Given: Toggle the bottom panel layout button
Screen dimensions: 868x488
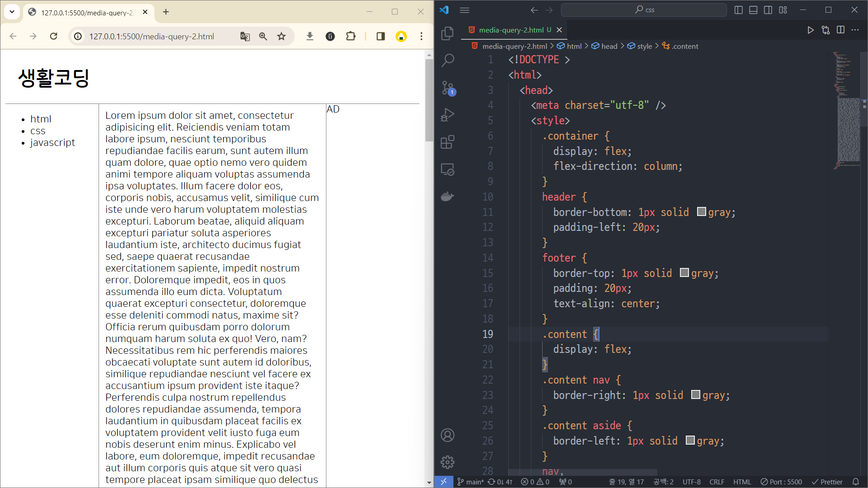Looking at the screenshot, I should pos(753,10).
